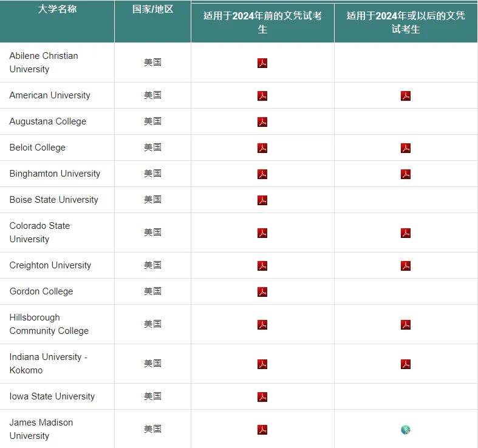Click 美国 in the Gordon College row
Image resolution: width=478 pixels, height=448 pixels.
(152, 291)
